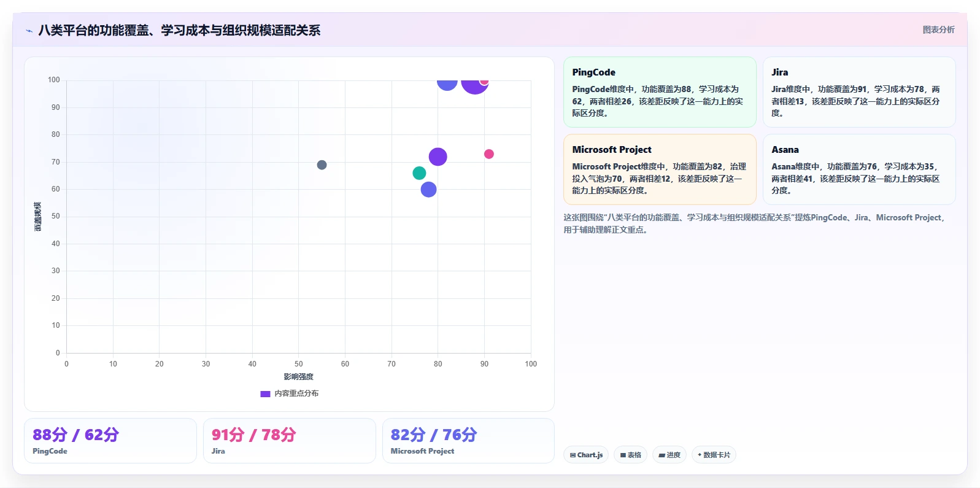This screenshot has height=488, width=980.
Task: Click the arrow icon before the page title
Action: [x=29, y=31]
